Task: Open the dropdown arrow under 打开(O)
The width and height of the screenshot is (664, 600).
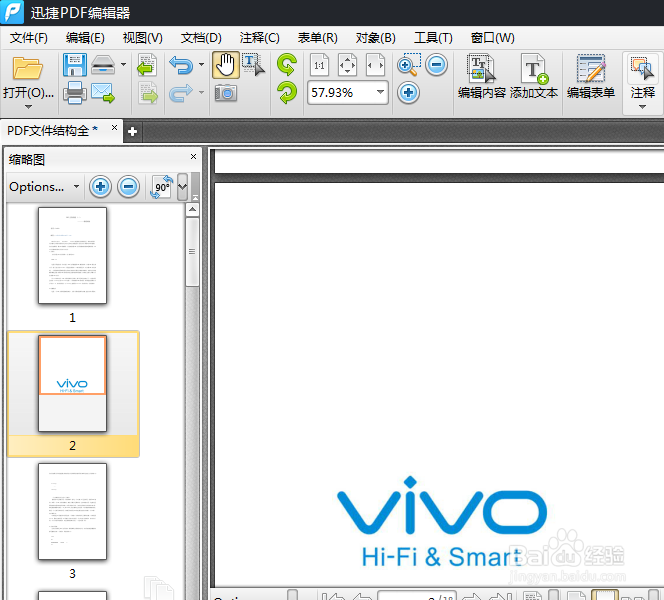Action: (x=28, y=107)
